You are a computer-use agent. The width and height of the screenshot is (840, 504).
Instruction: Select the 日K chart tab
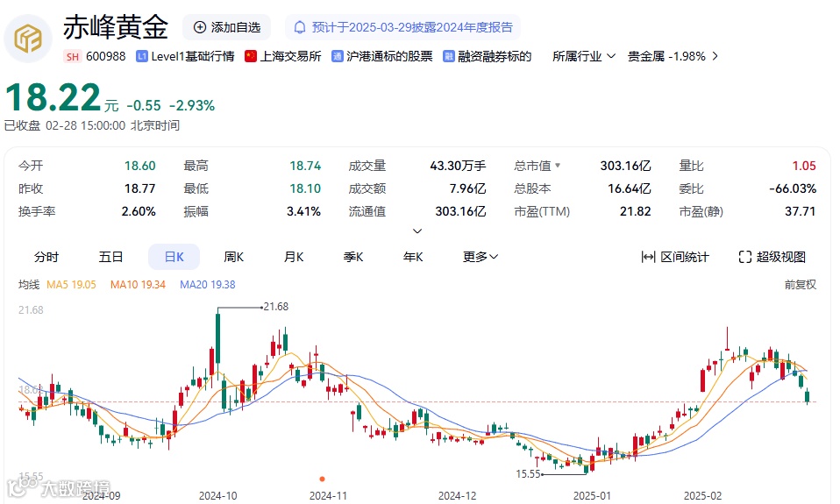174,257
